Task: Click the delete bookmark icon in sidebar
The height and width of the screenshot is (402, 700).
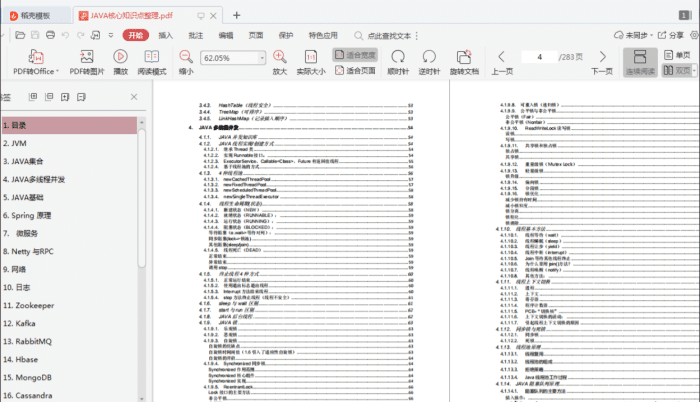Action: [x=81, y=97]
